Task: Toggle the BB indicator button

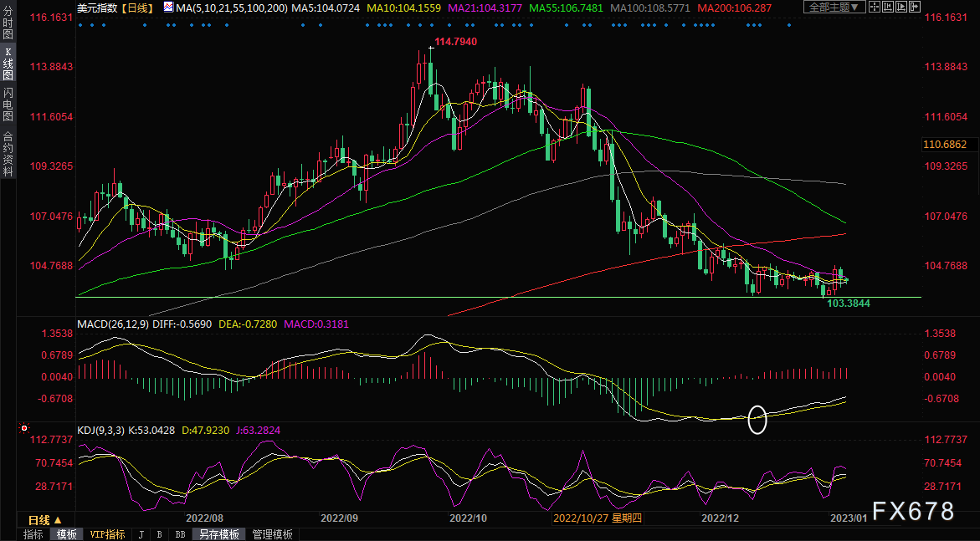Action: pos(180,534)
